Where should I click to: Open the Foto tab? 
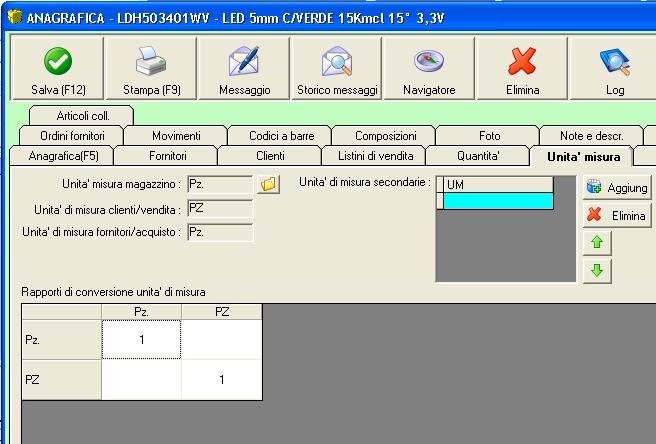[489, 136]
